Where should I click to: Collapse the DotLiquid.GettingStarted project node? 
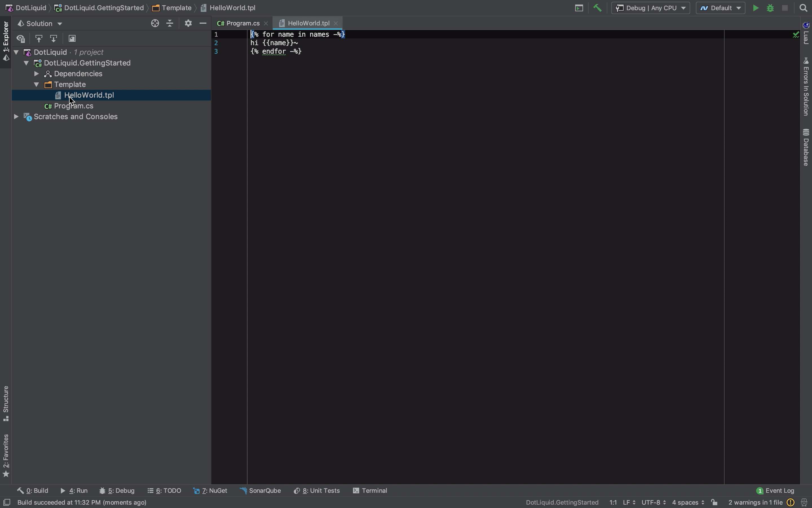26,63
